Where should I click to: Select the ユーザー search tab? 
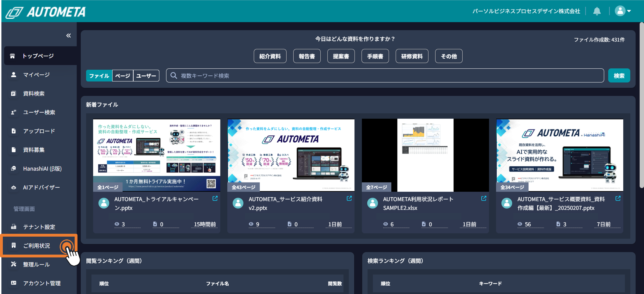point(146,76)
